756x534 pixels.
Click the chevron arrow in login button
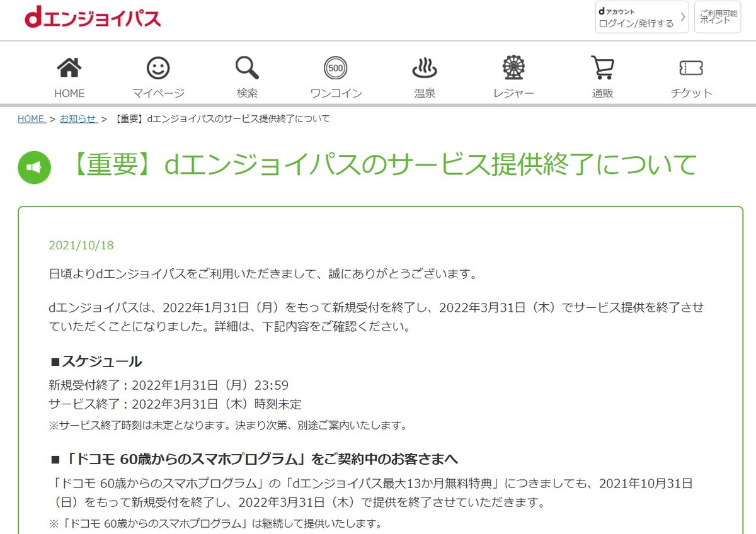pyautogui.click(x=682, y=17)
